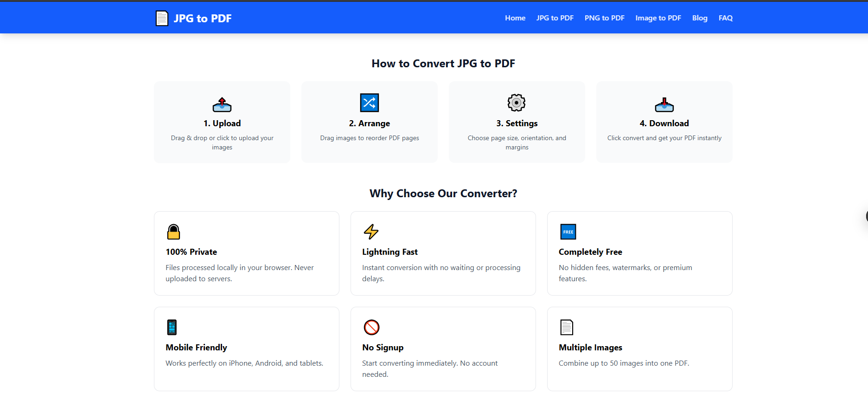Click the document logo icon in header

pos(162,18)
